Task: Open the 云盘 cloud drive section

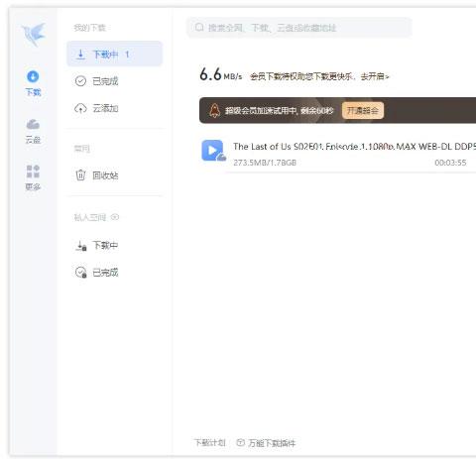Action: pos(33,131)
